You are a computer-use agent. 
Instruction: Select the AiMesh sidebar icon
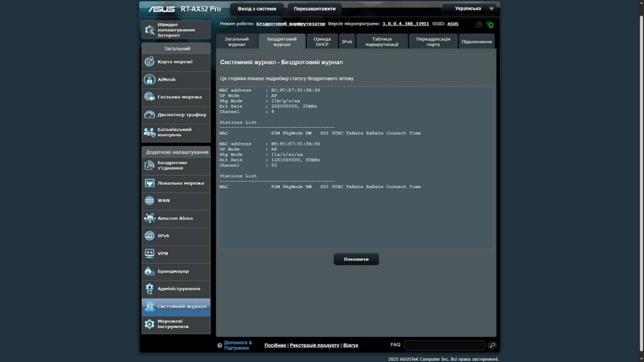tap(149, 80)
